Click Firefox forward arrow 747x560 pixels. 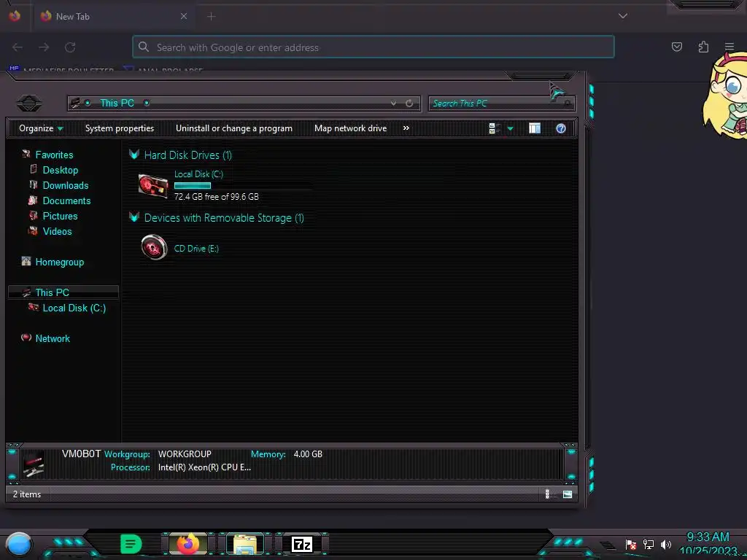pyautogui.click(x=44, y=47)
